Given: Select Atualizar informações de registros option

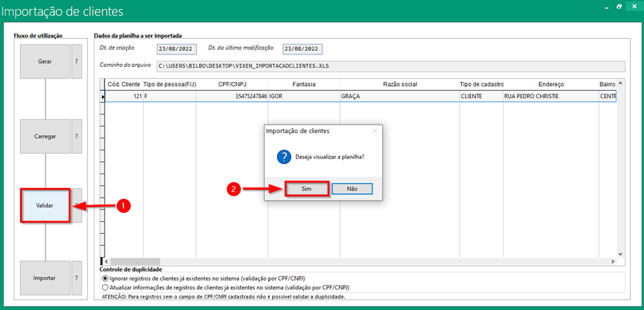Looking at the screenshot, I should (x=105, y=287).
